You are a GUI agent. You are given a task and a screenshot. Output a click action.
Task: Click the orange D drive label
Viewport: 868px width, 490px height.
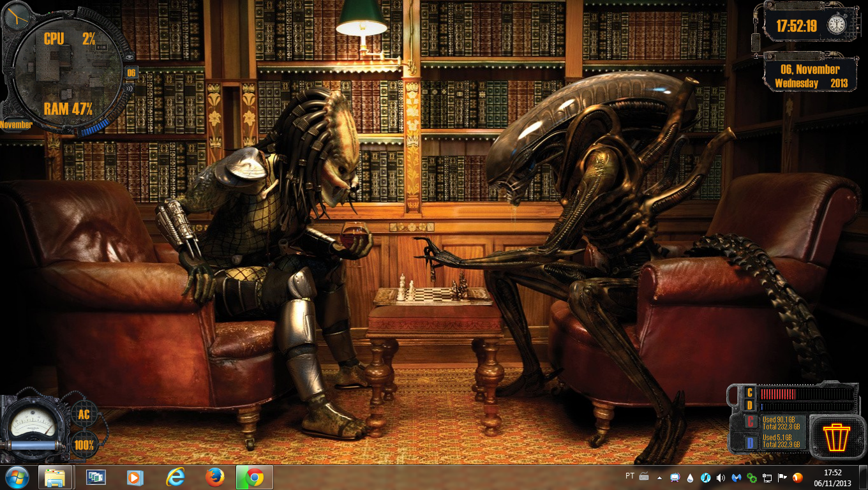pos(750,406)
